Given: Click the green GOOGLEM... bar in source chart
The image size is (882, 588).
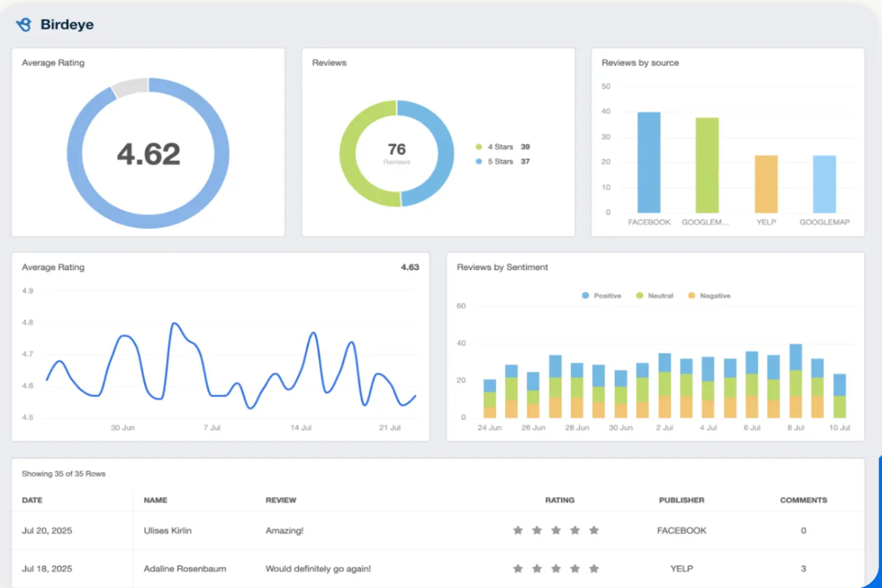Looking at the screenshot, I should click(x=707, y=165).
